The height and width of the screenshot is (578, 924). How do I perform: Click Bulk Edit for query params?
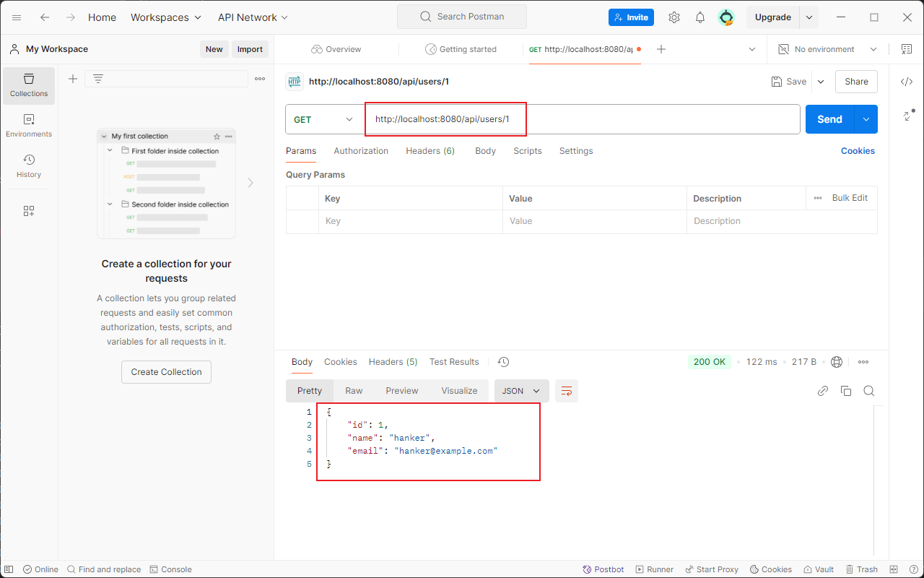click(850, 198)
